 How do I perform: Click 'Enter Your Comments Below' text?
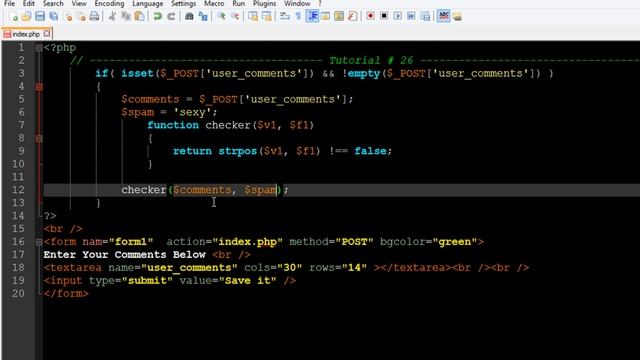click(x=124, y=255)
